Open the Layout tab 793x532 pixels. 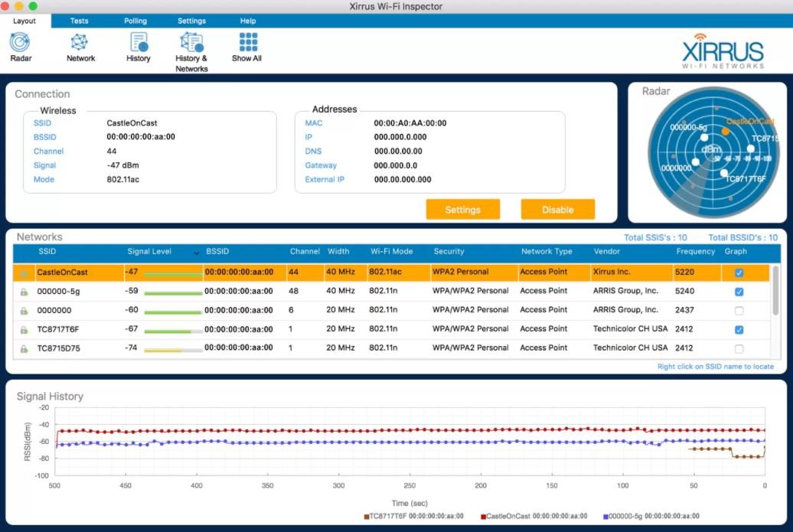pyautogui.click(x=24, y=21)
